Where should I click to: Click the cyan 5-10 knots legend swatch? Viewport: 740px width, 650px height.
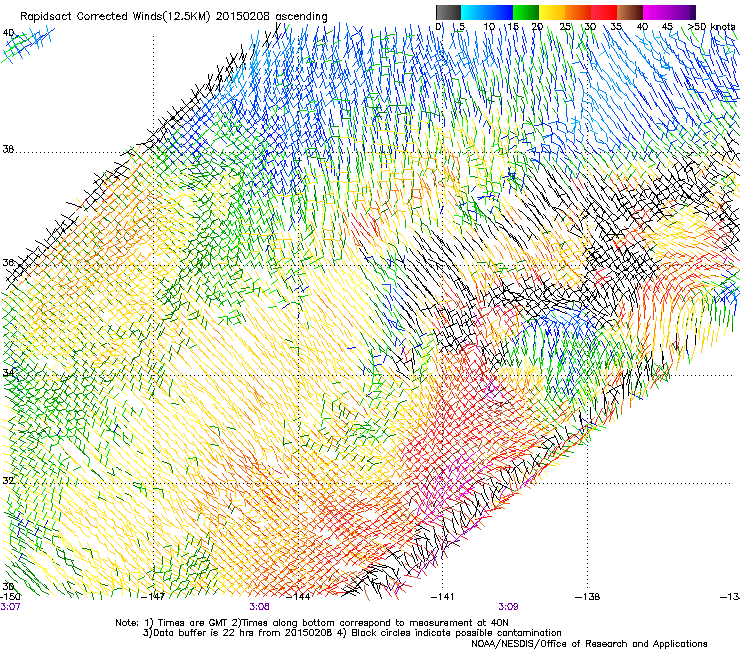pos(474,12)
